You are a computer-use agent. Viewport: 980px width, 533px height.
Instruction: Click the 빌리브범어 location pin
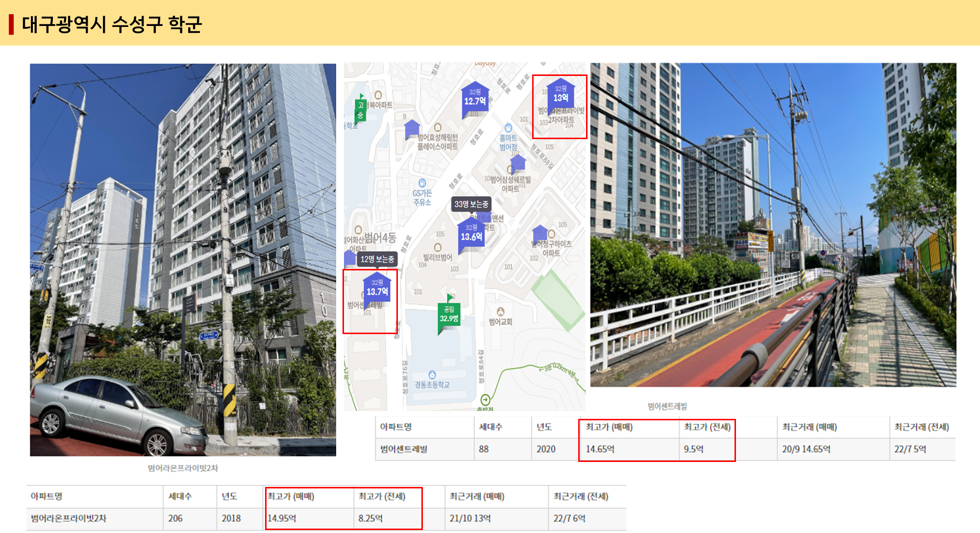[438, 247]
